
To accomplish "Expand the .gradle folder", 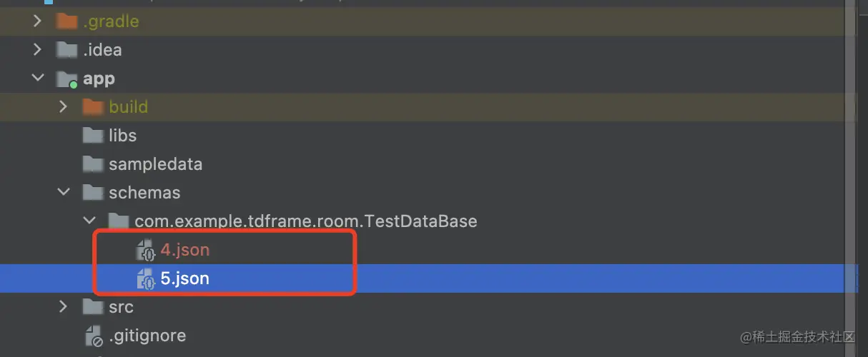I will pos(38,21).
